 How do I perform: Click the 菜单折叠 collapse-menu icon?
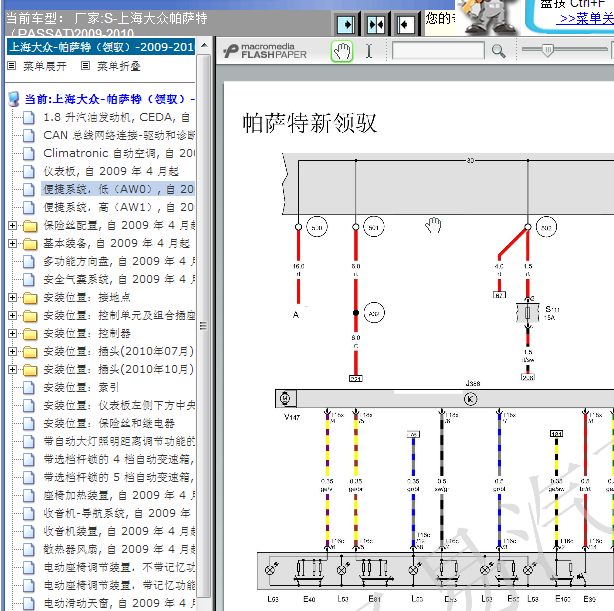pyautogui.click(x=85, y=66)
